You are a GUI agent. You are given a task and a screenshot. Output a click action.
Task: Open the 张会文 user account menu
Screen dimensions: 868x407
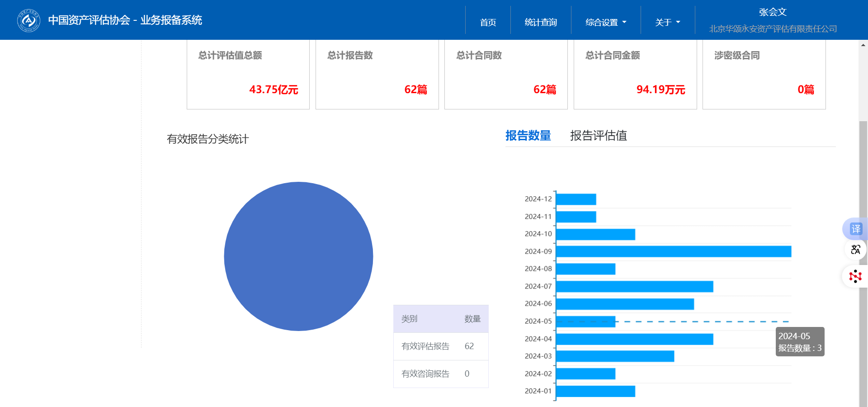[x=773, y=13]
